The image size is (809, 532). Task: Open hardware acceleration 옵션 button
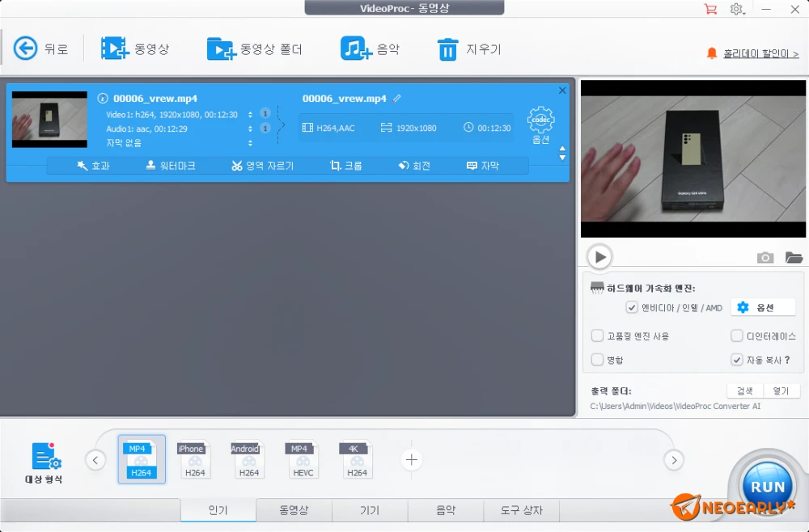tap(763, 308)
